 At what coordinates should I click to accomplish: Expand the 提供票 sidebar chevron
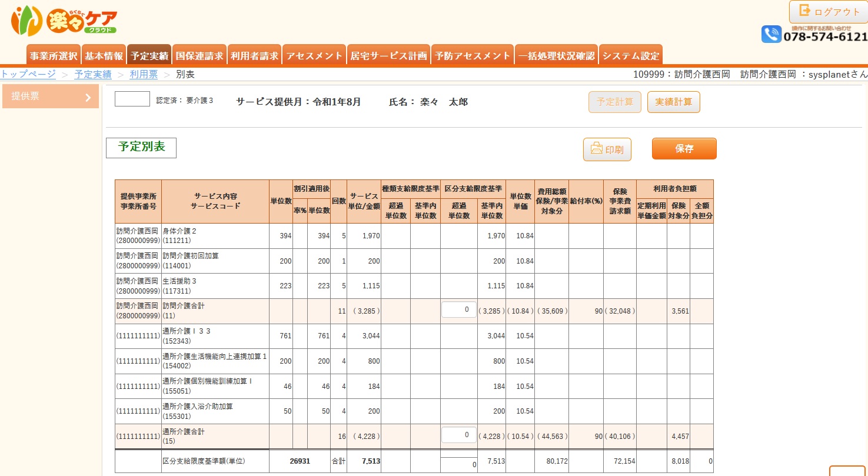pos(88,97)
